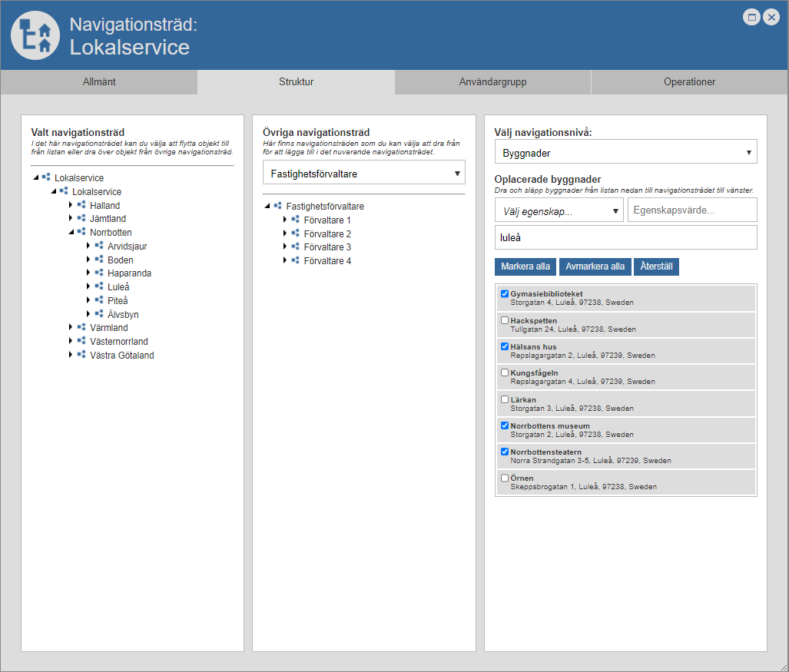Click the node icon next to Boden
789x672 pixels.
pyautogui.click(x=98, y=260)
